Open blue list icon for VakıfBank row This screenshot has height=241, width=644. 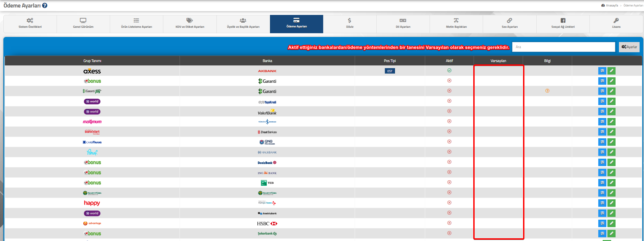[x=602, y=112]
